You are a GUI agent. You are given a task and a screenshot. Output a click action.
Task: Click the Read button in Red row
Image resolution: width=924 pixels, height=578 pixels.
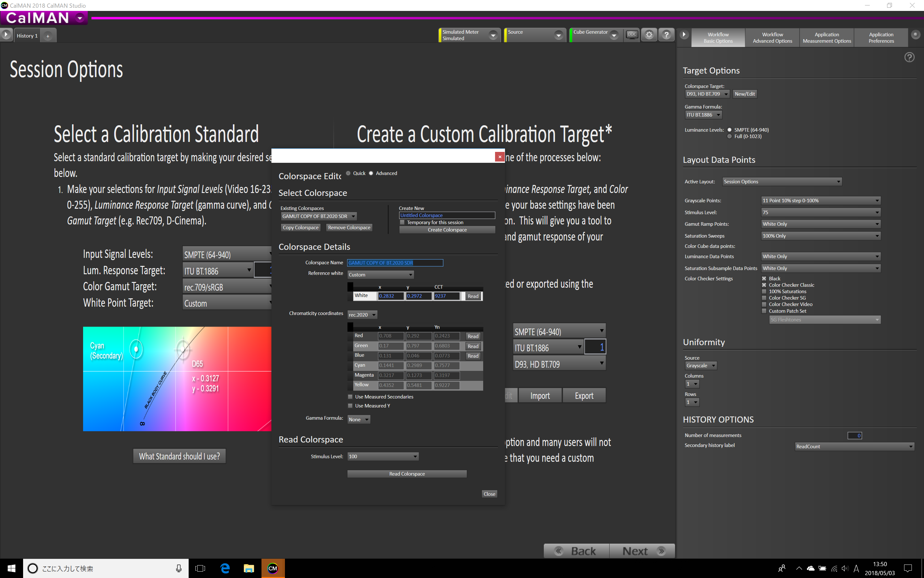[x=473, y=336]
